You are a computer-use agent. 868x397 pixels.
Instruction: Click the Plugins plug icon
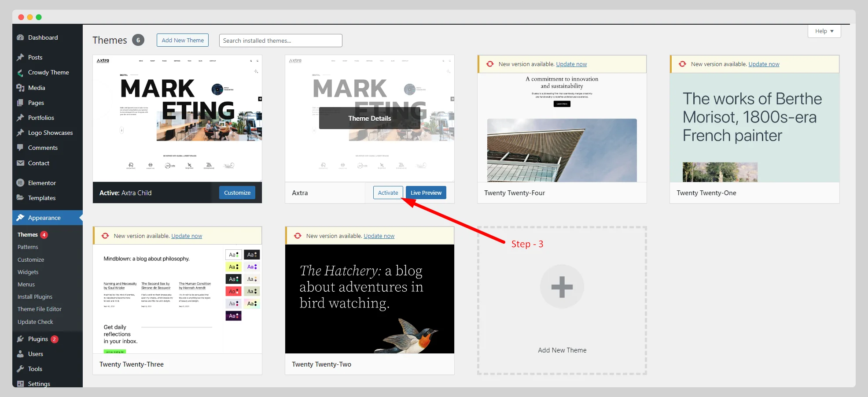pyautogui.click(x=20, y=339)
